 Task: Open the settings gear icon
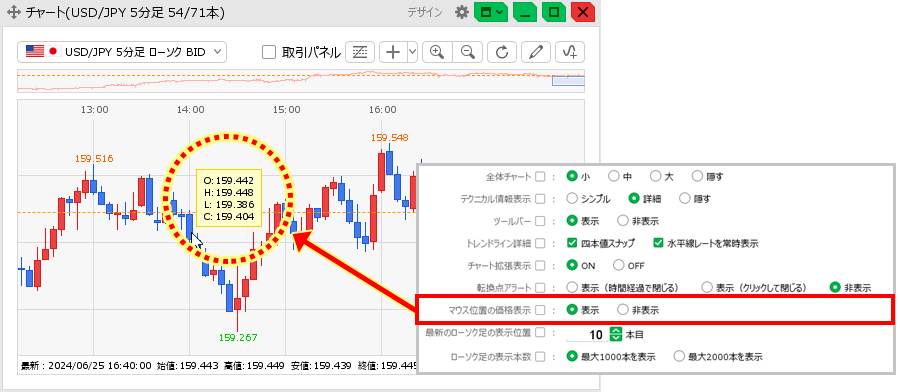click(461, 12)
